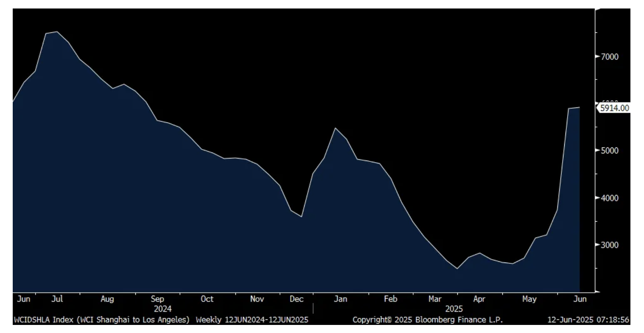Click the 2025 year label
Image resolution: width=644 pixels, height=333 pixels.
[x=454, y=309]
